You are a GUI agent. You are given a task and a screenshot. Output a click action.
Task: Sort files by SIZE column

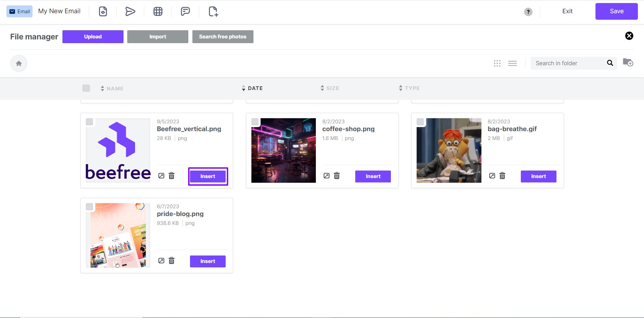pyautogui.click(x=330, y=88)
